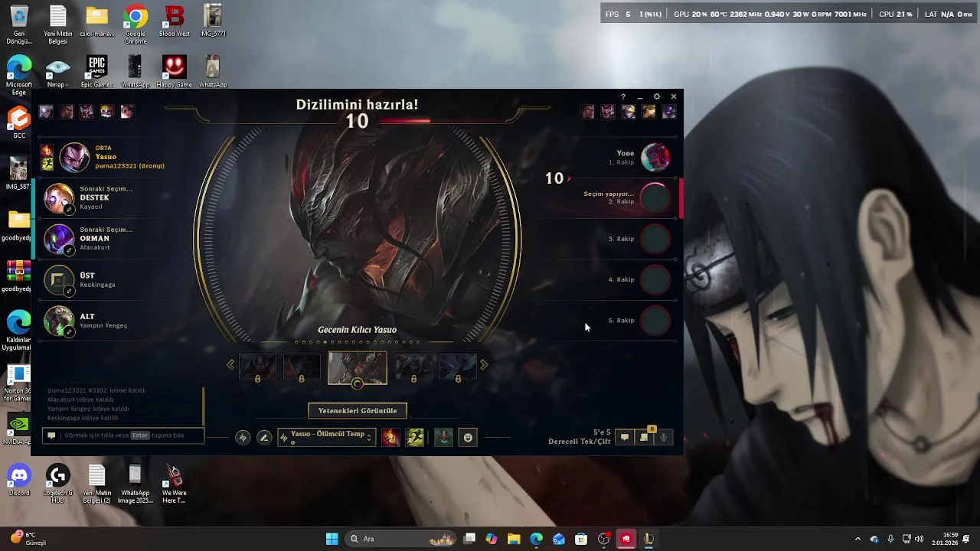Click the Yetenekleri Görüntüle button
This screenshot has width=980, height=551.
pyautogui.click(x=358, y=411)
